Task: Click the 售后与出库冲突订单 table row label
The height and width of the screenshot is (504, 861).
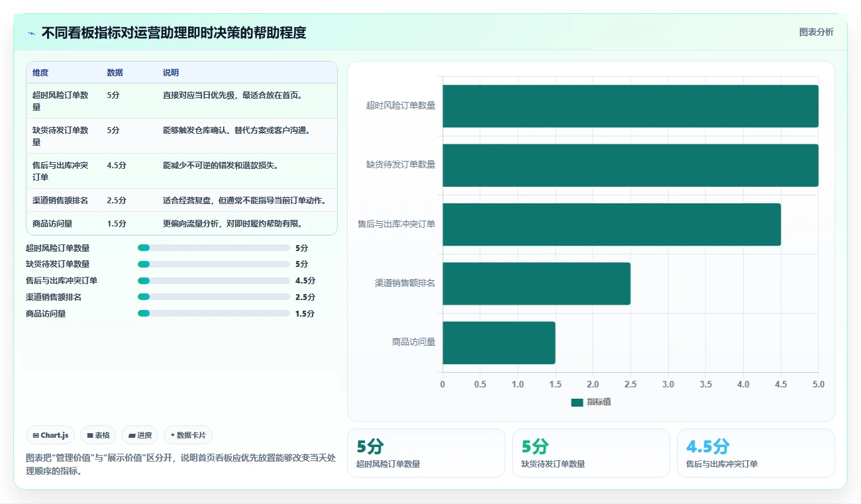Action: [61, 171]
